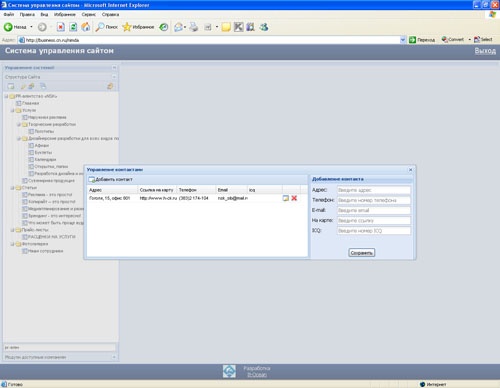Viewport: 500px width, 388px height.
Task: Expand the Модули доступные компании panel
Action: (114, 357)
